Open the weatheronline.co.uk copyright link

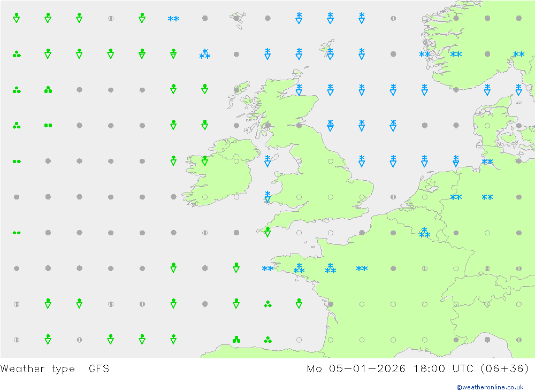click(x=490, y=387)
